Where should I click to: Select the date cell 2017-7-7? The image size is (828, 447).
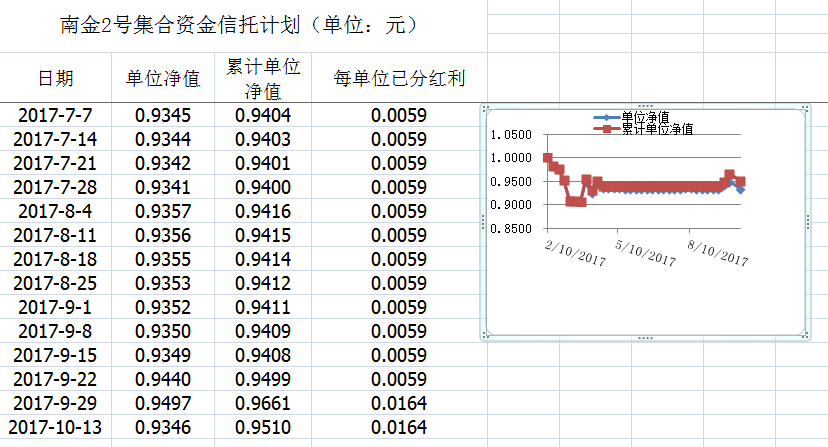point(56,115)
